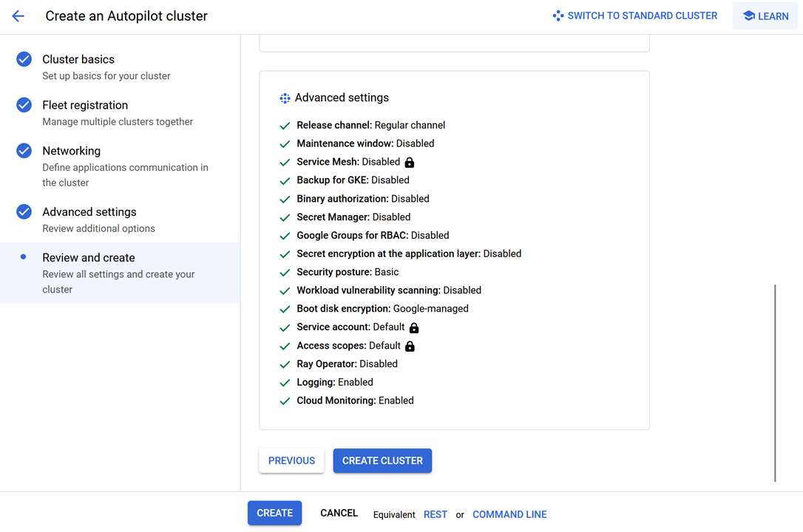Click the Cluster basics completed checkmark icon

(x=24, y=59)
